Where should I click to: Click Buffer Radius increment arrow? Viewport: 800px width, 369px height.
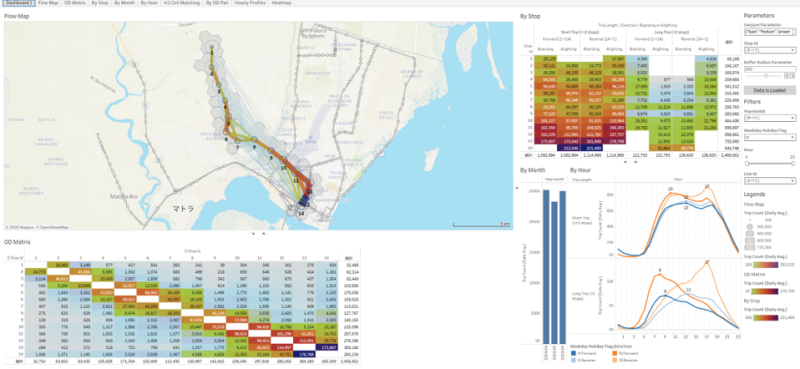(792, 76)
